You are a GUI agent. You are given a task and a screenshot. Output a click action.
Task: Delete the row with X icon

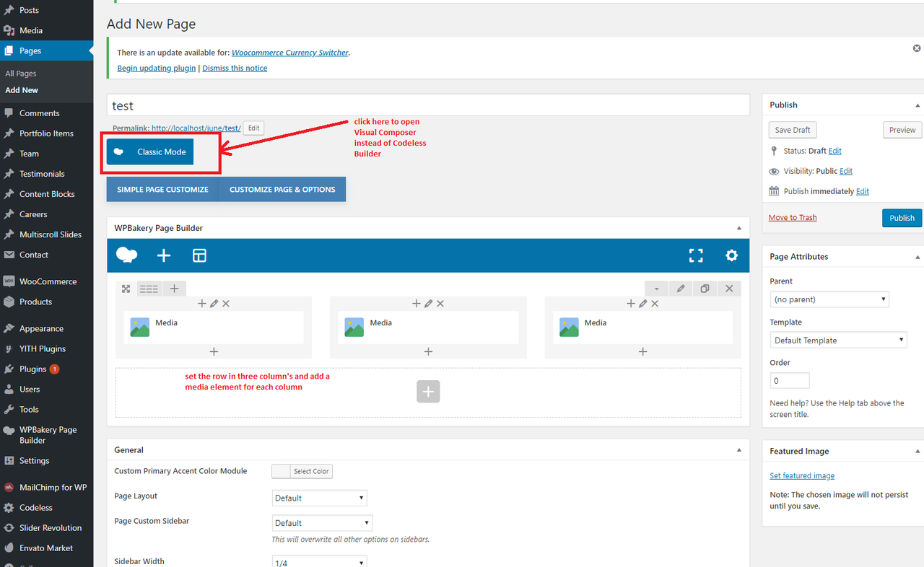pyautogui.click(x=729, y=289)
